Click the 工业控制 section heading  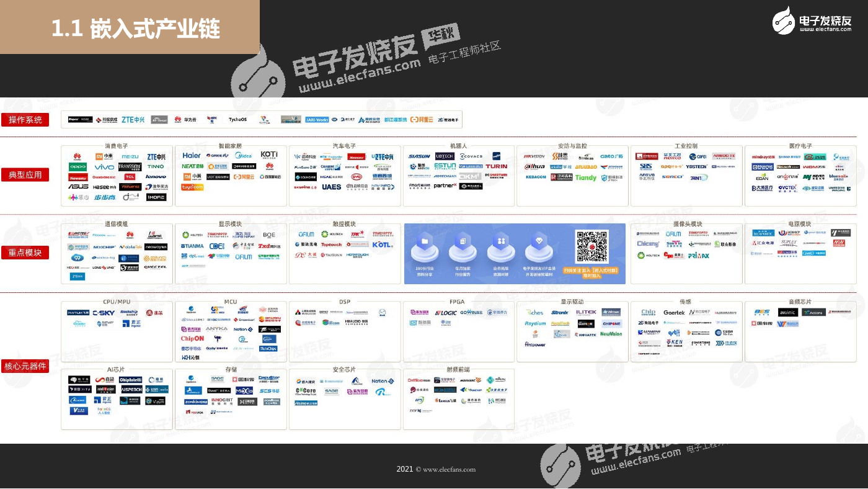[x=686, y=146]
